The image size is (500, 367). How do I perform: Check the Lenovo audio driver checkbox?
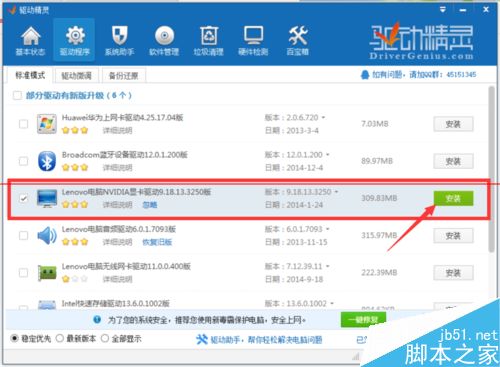click(23, 236)
